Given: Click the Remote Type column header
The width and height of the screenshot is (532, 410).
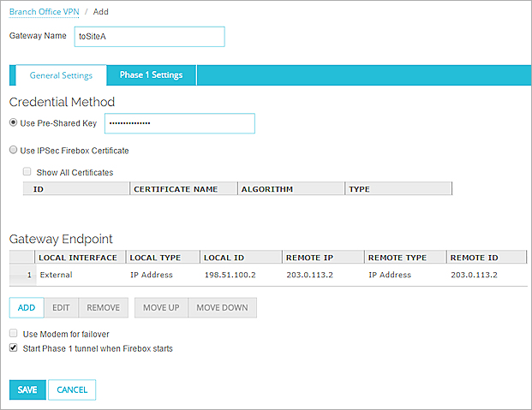Looking at the screenshot, I should click(405, 258).
